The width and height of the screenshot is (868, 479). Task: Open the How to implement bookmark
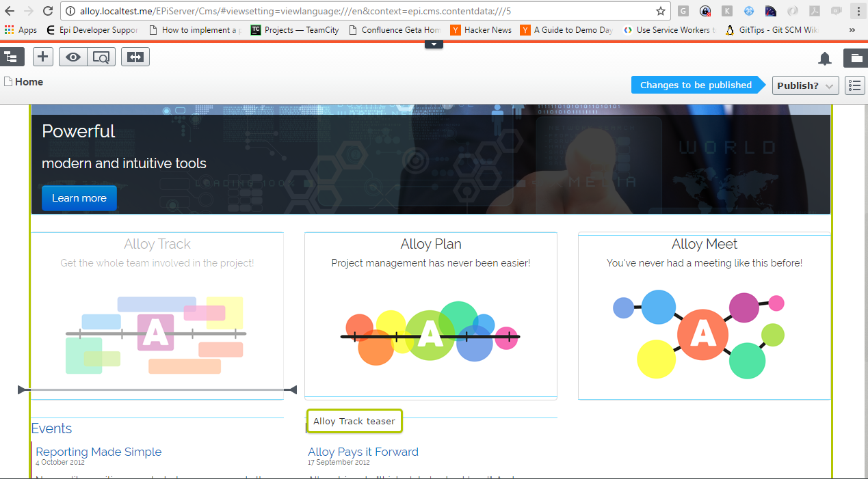(x=195, y=30)
